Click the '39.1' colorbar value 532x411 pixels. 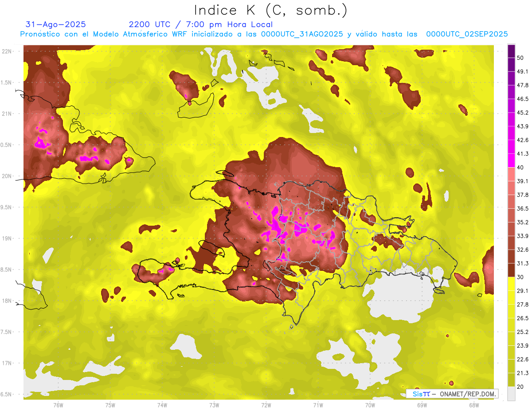coord(522,181)
